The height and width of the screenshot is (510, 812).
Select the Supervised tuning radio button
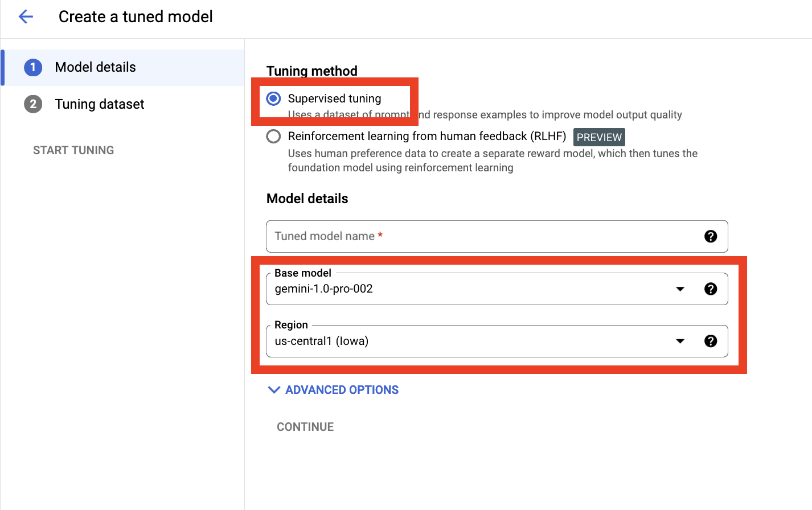[274, 98]
